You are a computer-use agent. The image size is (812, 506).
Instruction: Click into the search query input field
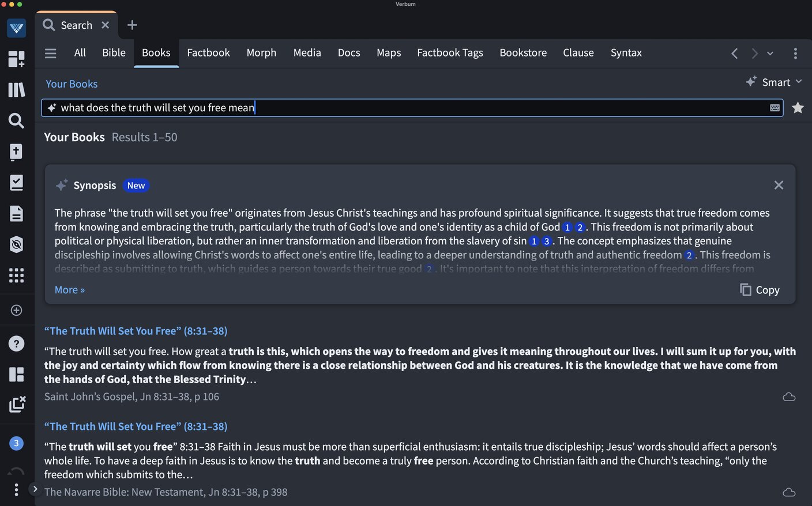coord(404,108)
